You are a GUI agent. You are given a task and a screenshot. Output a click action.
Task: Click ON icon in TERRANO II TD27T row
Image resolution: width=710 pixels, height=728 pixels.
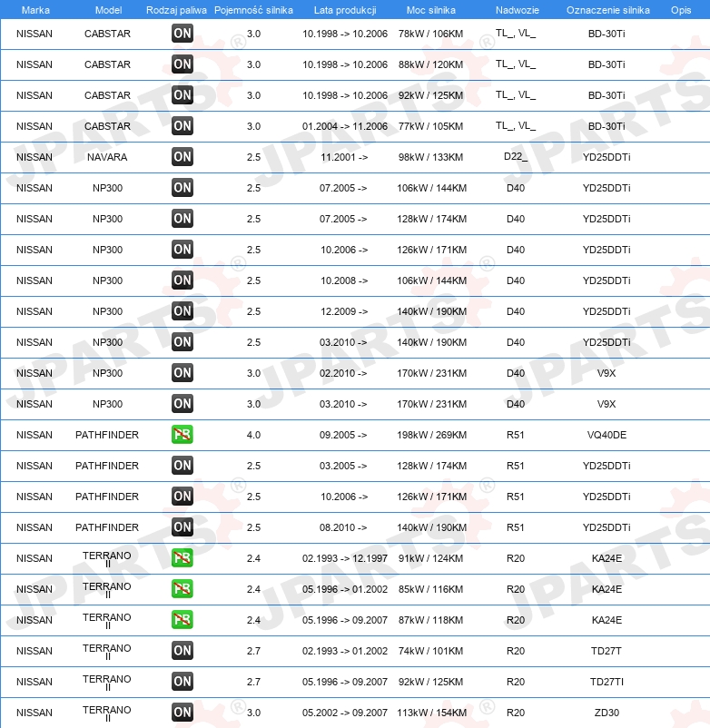(x=182, y=651)
